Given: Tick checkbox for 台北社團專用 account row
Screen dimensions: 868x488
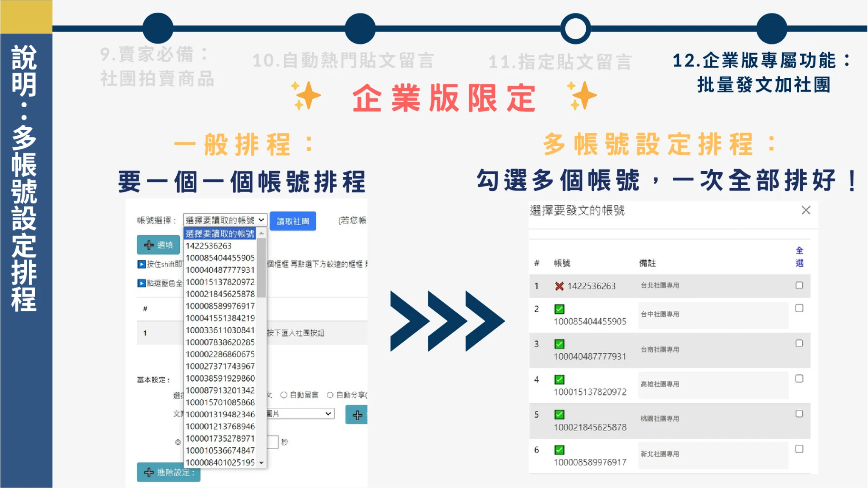Looking at the screenshot, I should coord(799,285).
